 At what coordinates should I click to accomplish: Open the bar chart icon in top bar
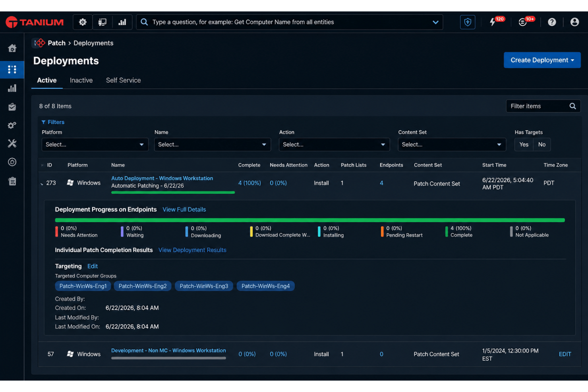tap(122, 22)
